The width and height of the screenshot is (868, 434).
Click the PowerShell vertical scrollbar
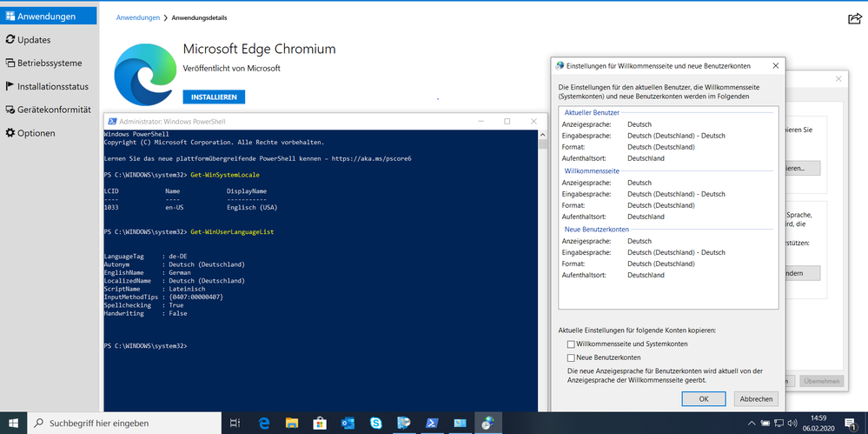[x=542, y=271]
